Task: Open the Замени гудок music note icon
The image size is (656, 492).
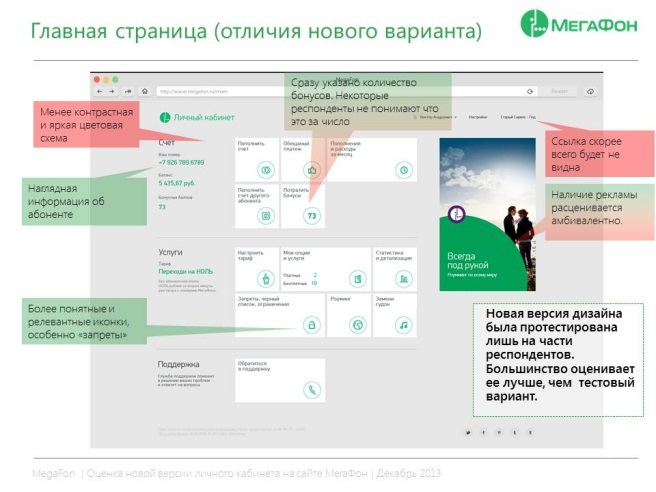Action: tap(404, 325)
